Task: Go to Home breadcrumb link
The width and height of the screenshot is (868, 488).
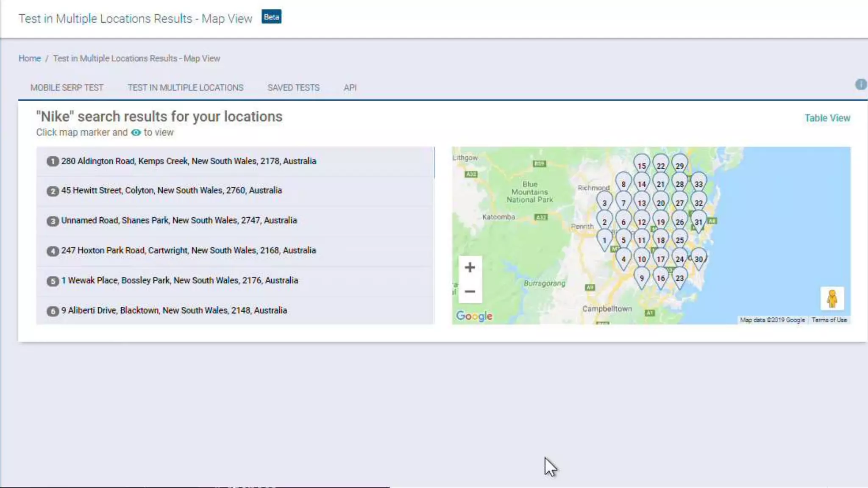Action: tap(30, 58)
